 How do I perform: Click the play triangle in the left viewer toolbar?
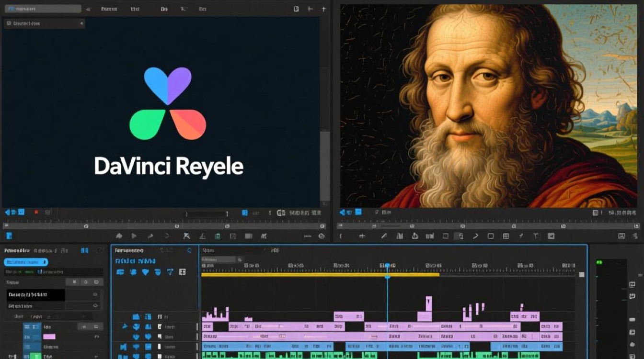134,236
